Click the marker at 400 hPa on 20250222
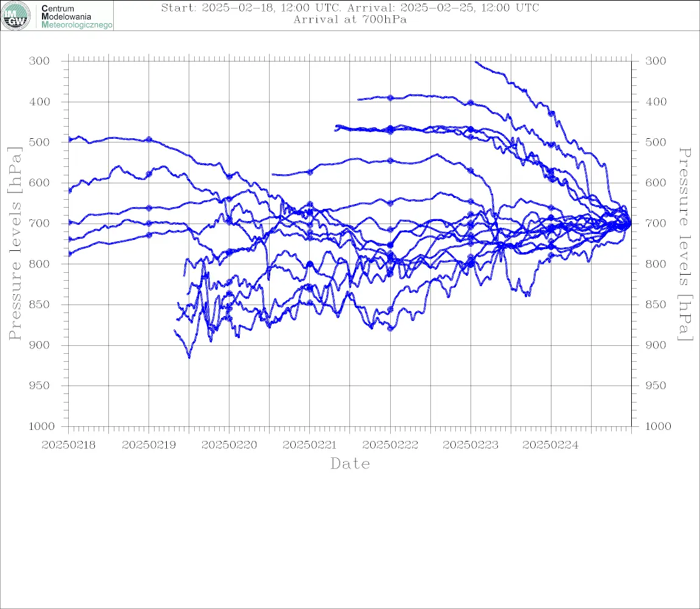Screen dimensions: 700x609 (x=390, y=98)
